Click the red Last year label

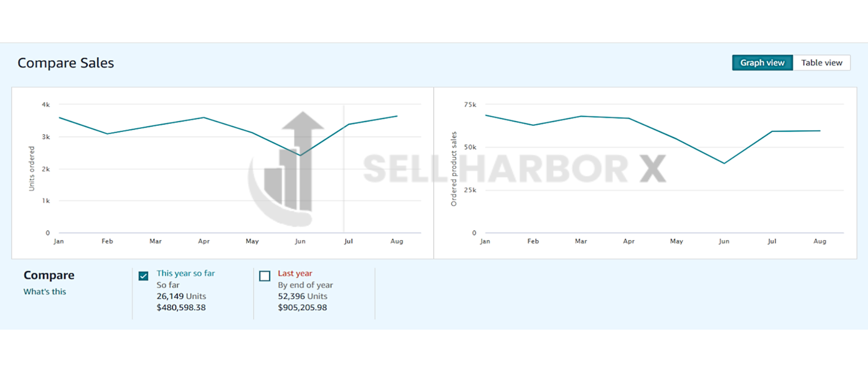pyautogui.click(x=294, y=273)
